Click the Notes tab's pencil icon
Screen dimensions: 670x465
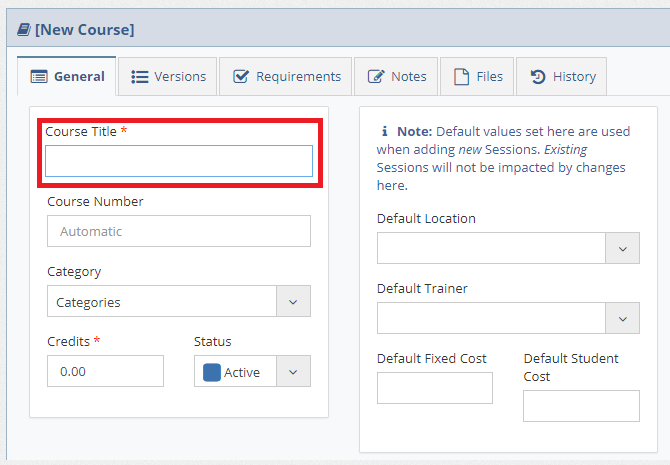[376, 76]
